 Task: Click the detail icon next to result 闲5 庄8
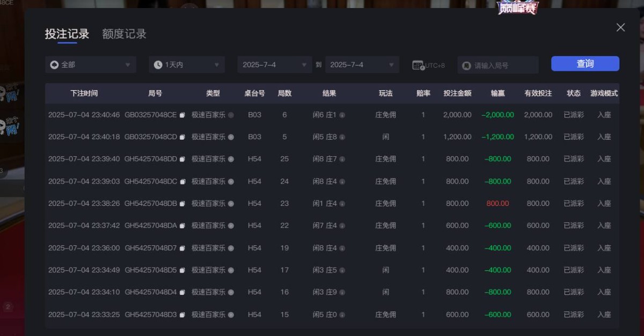[x=342, y=137]
